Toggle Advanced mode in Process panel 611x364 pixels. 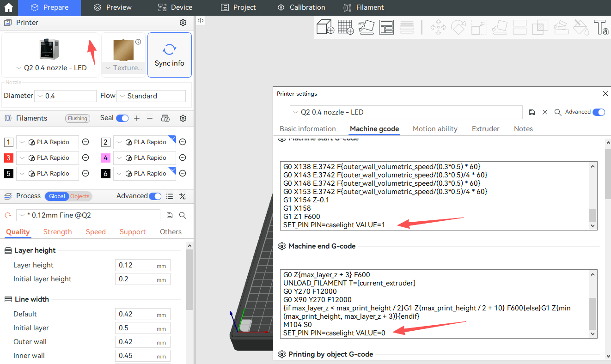tap(155, 196)
